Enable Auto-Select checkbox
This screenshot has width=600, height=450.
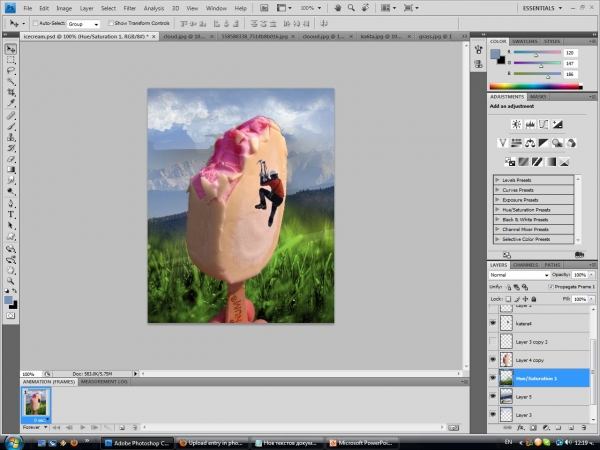pos(35,23)
